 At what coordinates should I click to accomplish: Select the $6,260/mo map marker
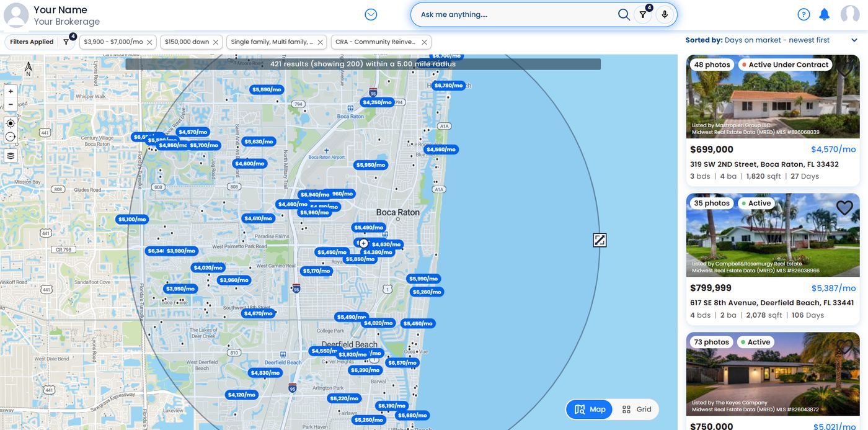(427, 292)
